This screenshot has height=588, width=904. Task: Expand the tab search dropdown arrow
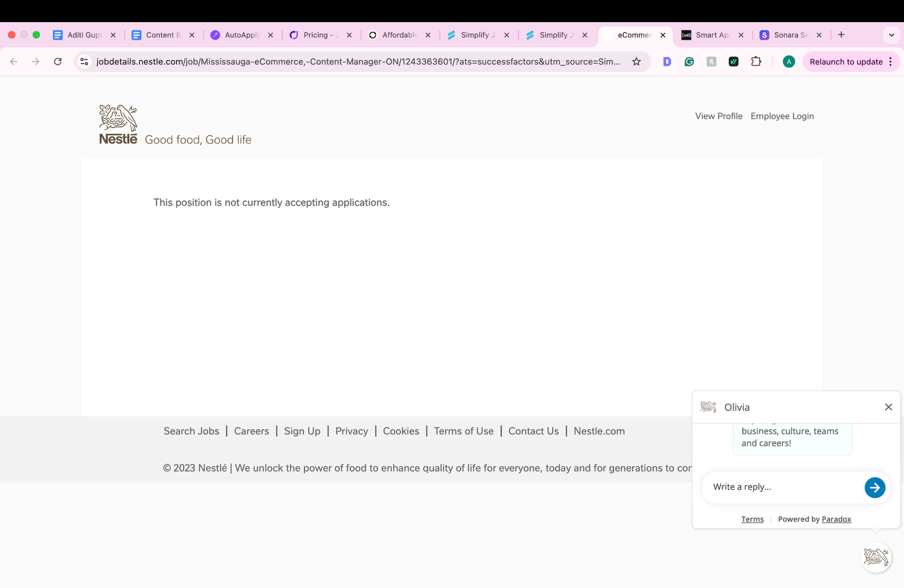891,35
